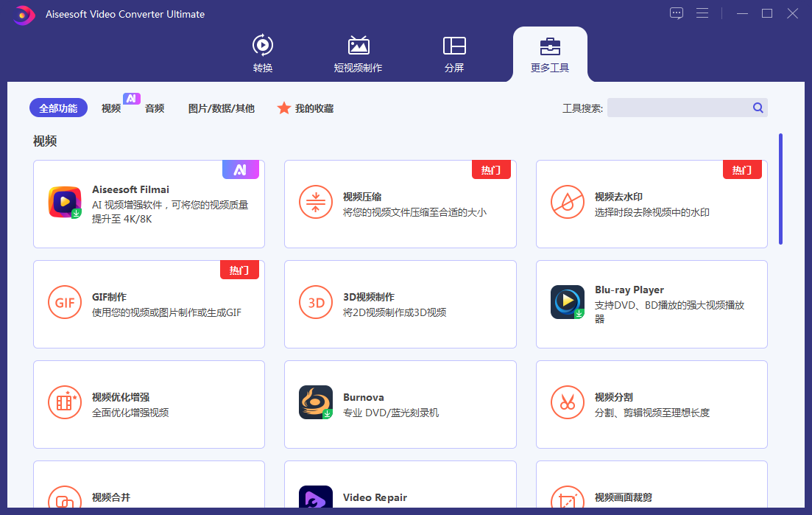
Task: Click the vertical scrollbar on the right
Action: click(x=780, y=189)
